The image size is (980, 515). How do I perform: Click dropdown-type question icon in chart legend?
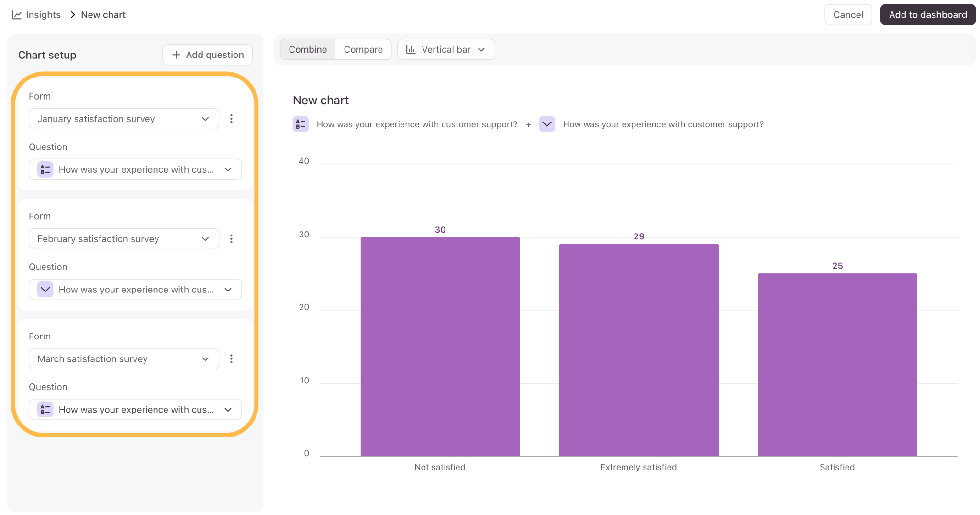point(547,124)
